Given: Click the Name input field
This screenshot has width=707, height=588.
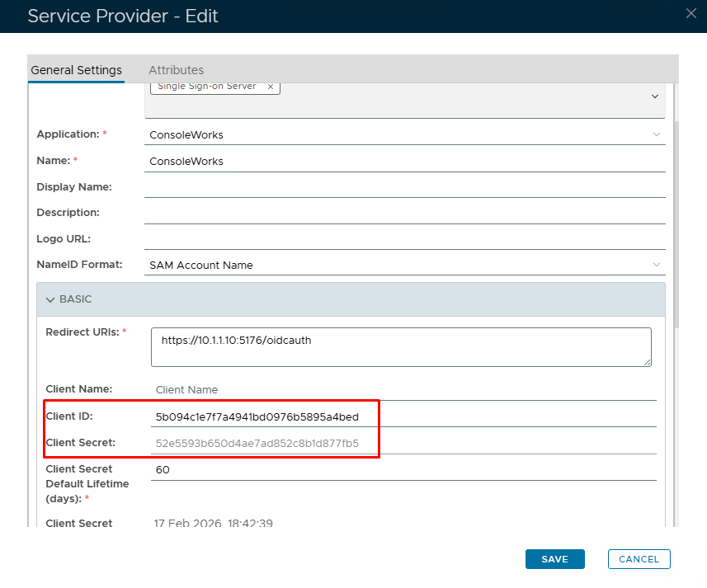Looking at the screenshot, I should click(404, 162).
